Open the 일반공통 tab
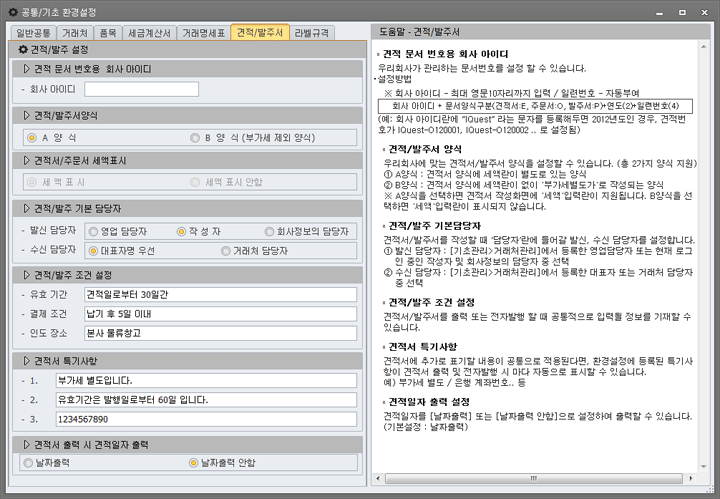Viewport: 720px width, 499px height. (33, 33)
